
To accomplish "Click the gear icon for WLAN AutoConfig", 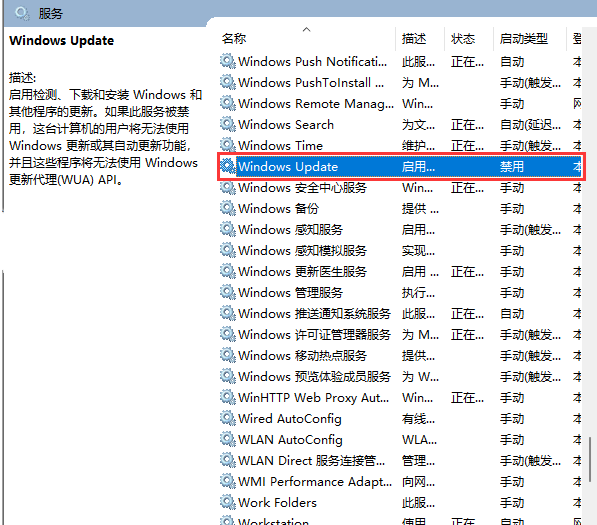I will tap(228, 439).
